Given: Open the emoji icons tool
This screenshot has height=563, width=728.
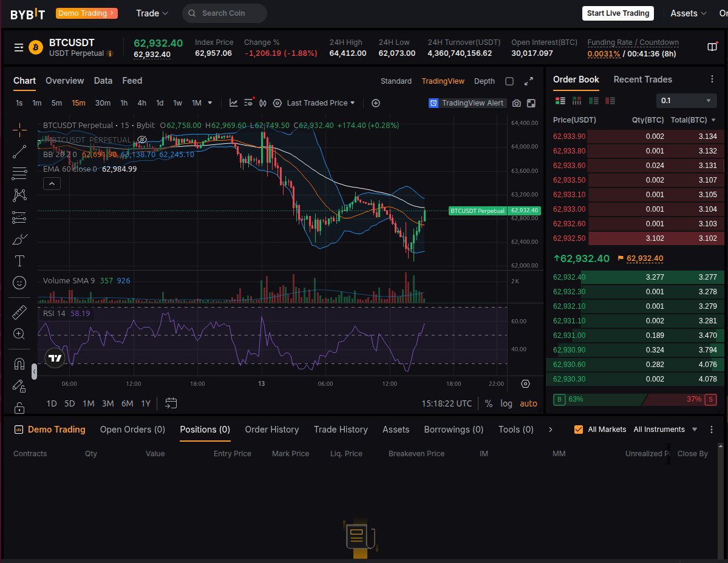Looking at the screenshot, I should 19,283.
